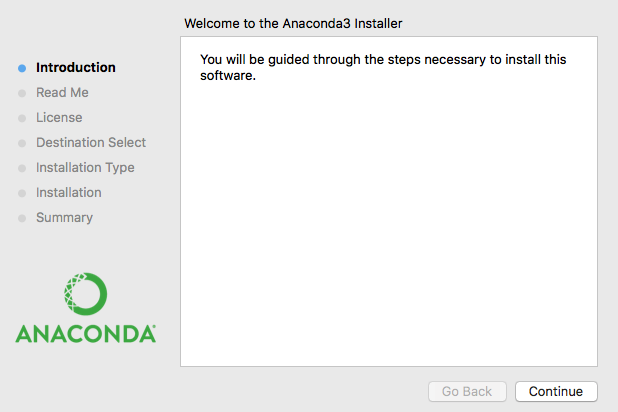The height and width of the screenshot is (412, 618).
Task: Select the License step label
Action: [x=59, y=117]
